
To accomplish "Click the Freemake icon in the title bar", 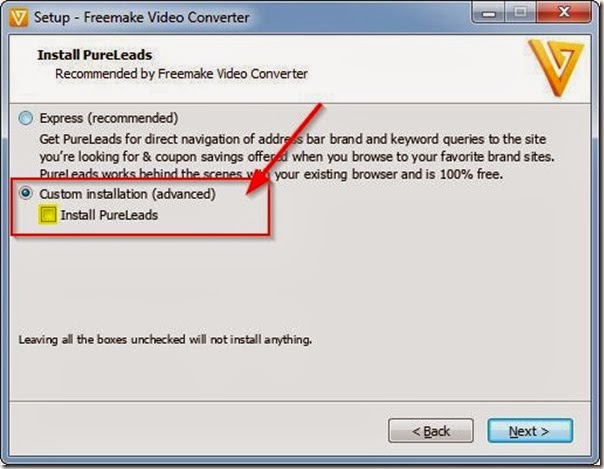I will point(18,17).
